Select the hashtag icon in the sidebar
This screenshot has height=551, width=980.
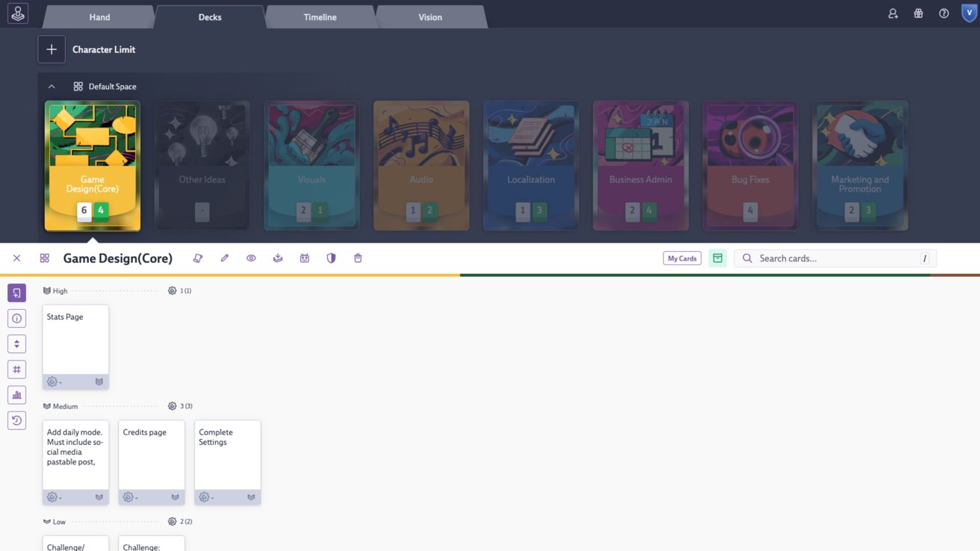click(x=16, y=369)
